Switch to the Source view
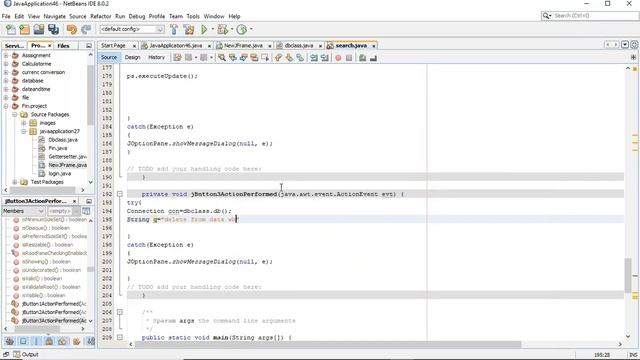 [109, 58]
